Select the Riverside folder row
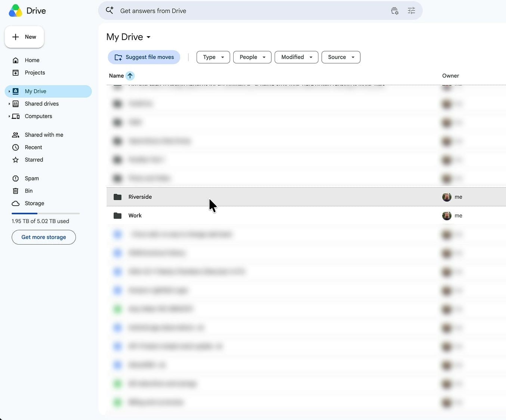The image size is (506, 420). [x=306, y=197]
